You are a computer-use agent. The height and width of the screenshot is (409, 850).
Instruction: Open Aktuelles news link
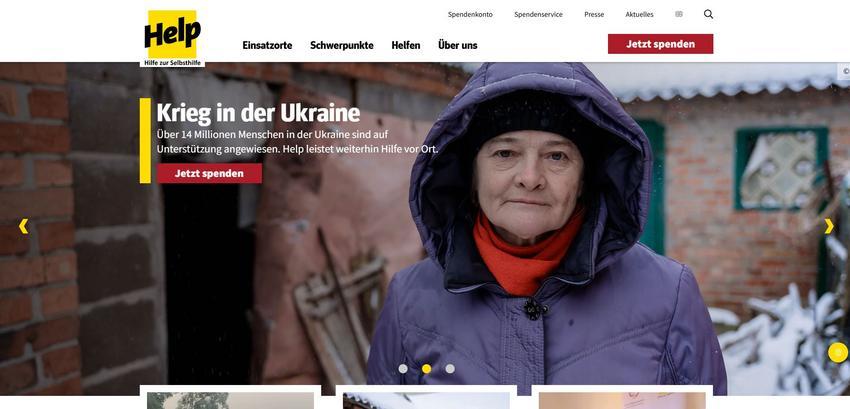pos(639,15)
